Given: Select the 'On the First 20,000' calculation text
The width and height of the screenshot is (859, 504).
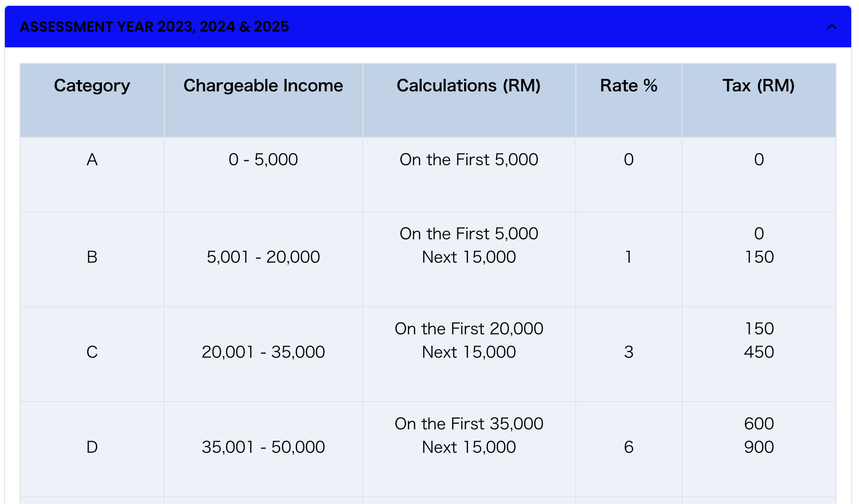Looking at the screenshot, I should tap(469, 329).
